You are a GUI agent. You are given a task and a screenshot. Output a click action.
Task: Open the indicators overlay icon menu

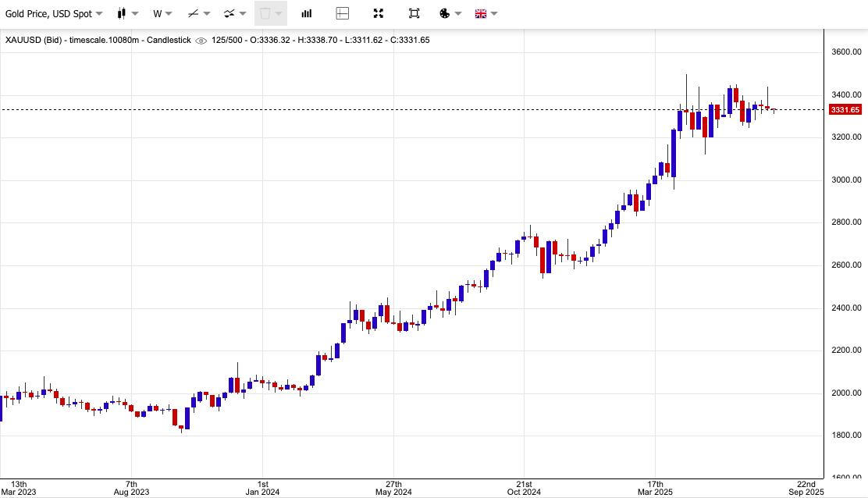pos(229,14)
